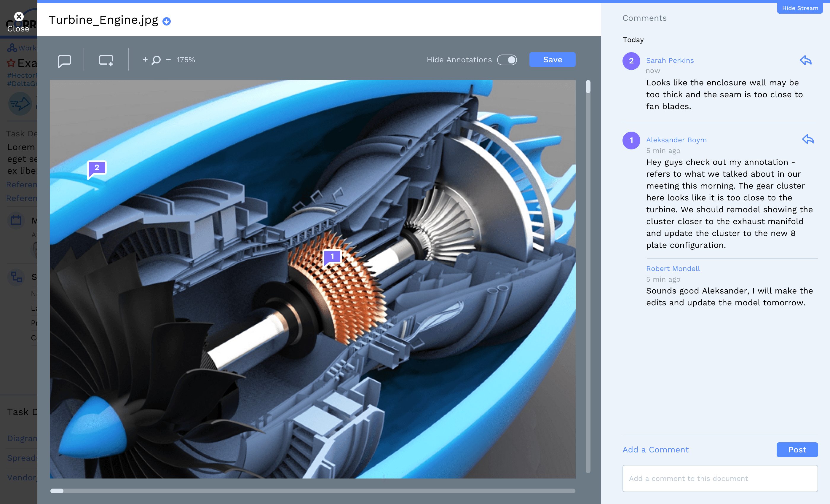Select the add rectangle region annotation tool
This screenshot has width=830, height=504.
[106, 60]
